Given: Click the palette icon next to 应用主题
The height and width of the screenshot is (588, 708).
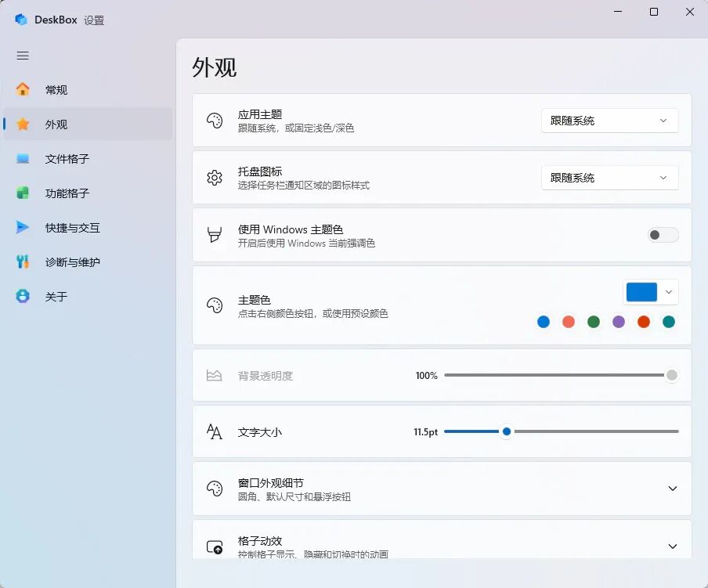Looking at the screenshot, I should pyautogui.click(x=215, y=121).
